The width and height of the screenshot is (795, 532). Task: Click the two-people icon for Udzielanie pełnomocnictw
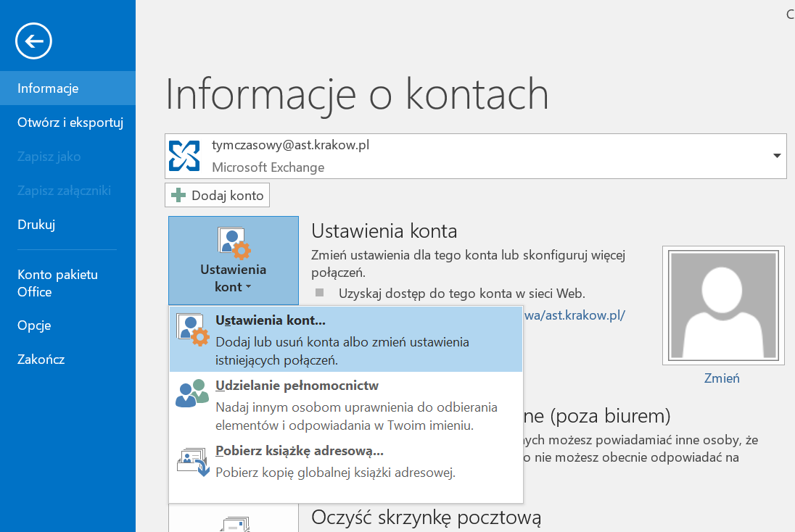192,394
